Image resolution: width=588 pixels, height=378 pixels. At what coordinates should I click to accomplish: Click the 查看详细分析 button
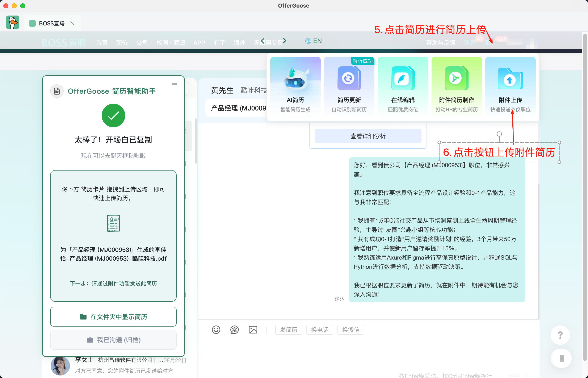point(368,136)
